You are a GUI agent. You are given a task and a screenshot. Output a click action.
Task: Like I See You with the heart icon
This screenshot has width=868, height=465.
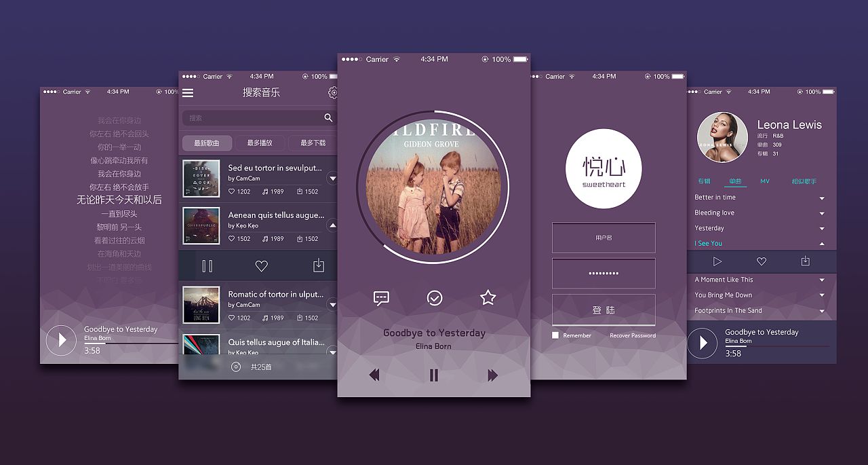[762, 261]
